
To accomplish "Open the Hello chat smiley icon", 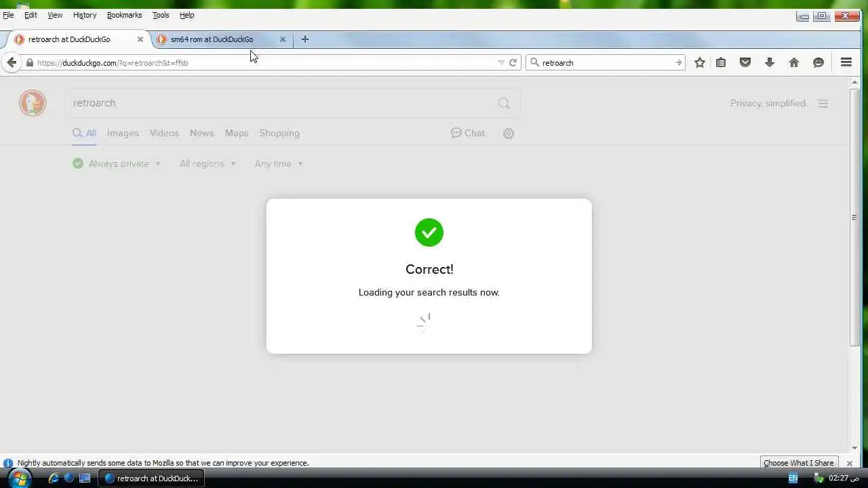I will [818, 62].
